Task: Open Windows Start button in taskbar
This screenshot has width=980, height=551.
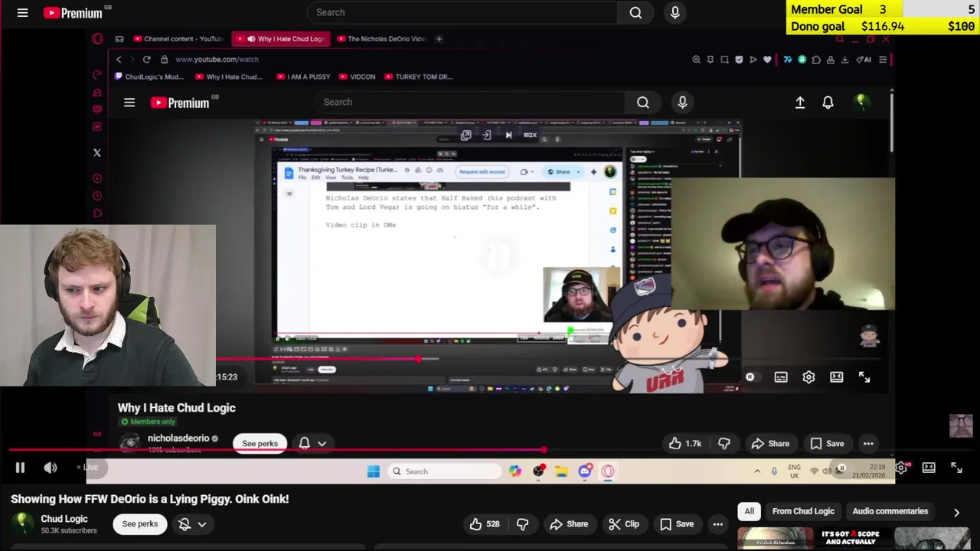Action: 373,471
